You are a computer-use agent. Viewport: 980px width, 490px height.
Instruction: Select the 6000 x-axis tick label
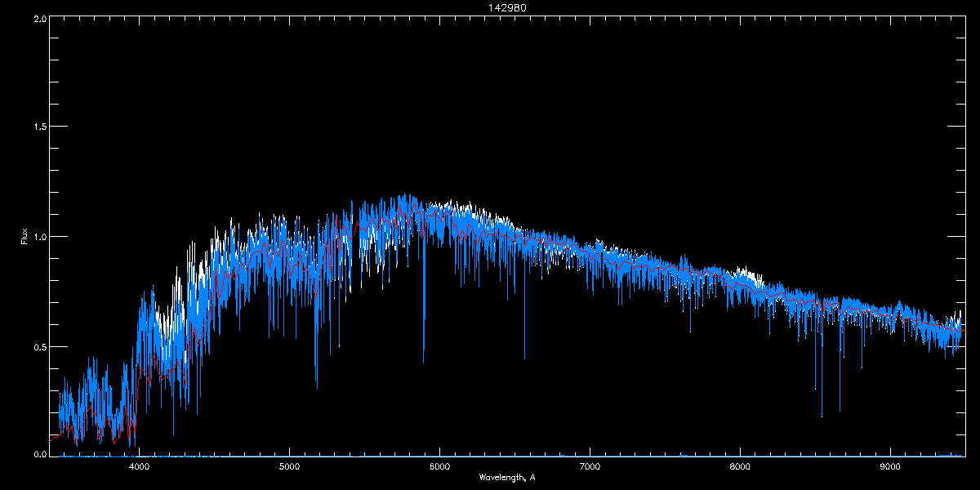click(440, 467)
